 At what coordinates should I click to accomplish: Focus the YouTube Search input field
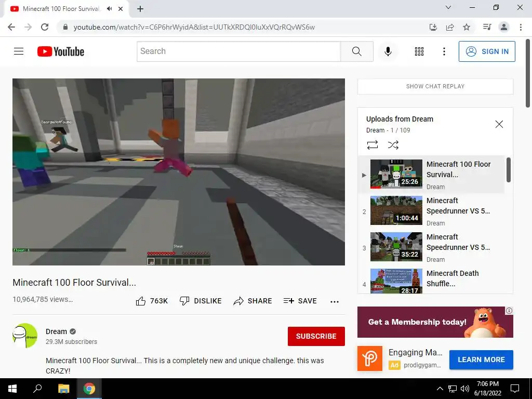(239, 51)
